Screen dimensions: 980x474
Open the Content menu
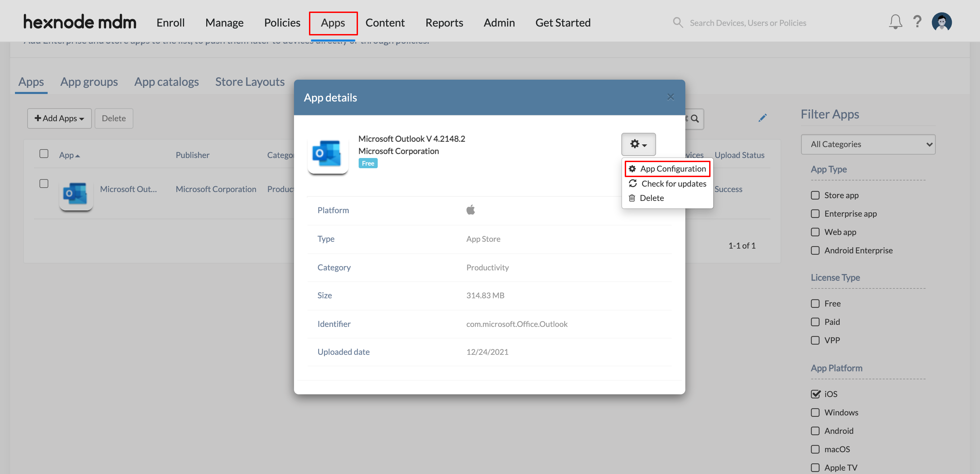tap(385, 22)
